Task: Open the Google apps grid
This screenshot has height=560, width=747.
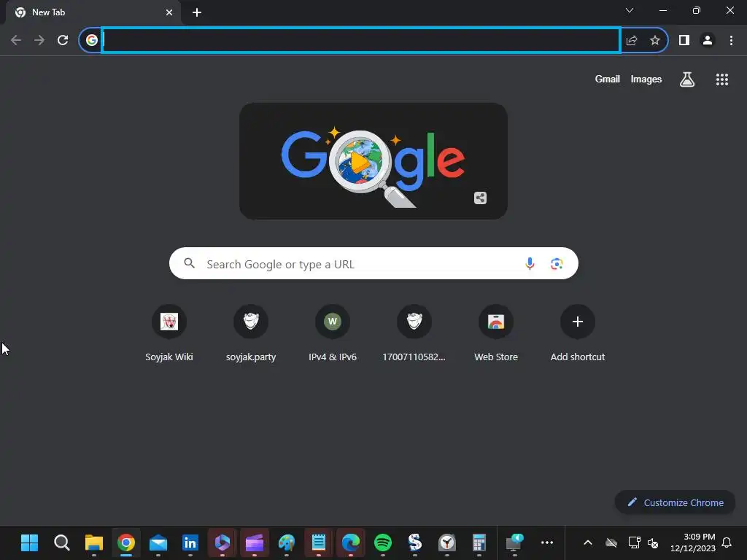Action: pyautogui.click(x=722, y=79)
